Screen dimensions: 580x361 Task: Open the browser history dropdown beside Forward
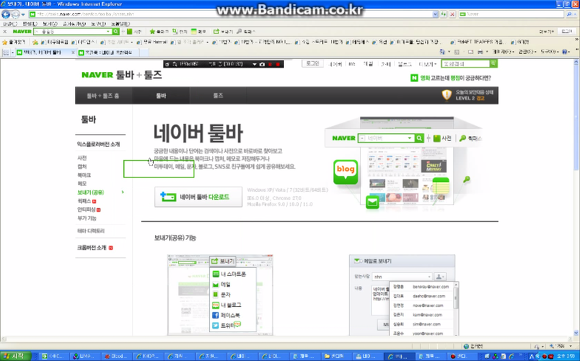(23, 14)
